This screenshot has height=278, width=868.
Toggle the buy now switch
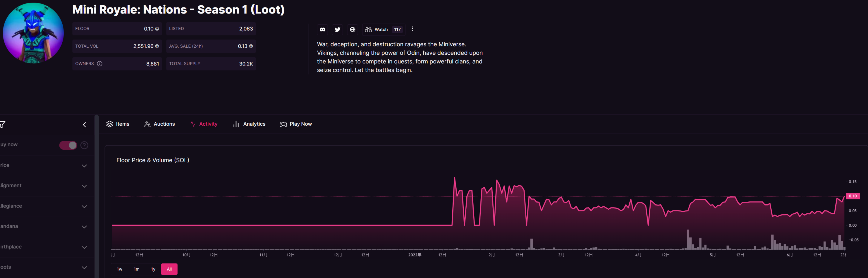pos(68,145)
